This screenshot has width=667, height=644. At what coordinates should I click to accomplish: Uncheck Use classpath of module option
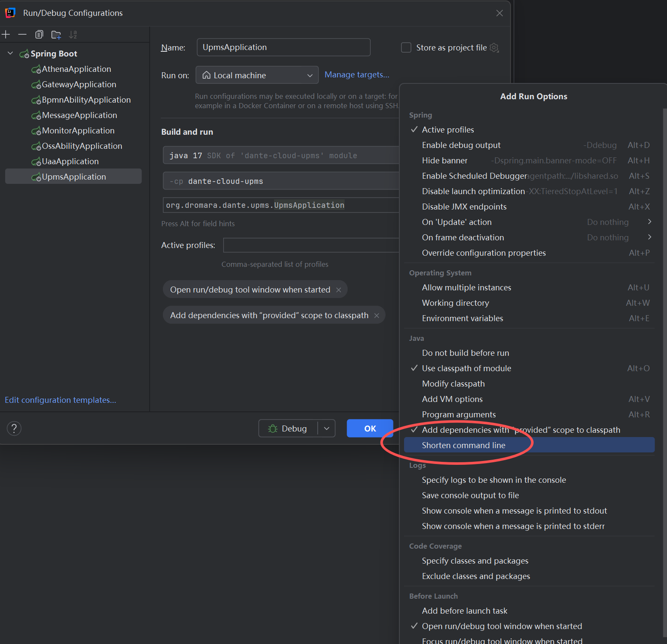pos(466,368)
